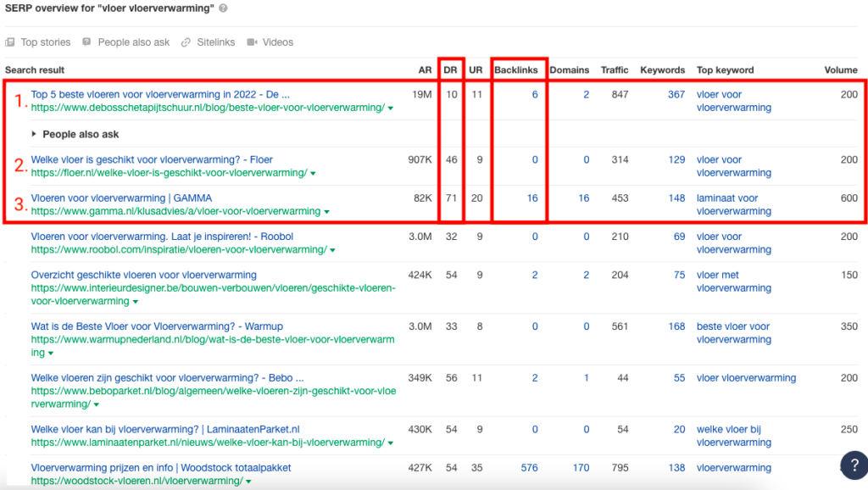Screen dimensions: 868x490
Task: Click the Backlinks column header
Action: tap(516, 70)
